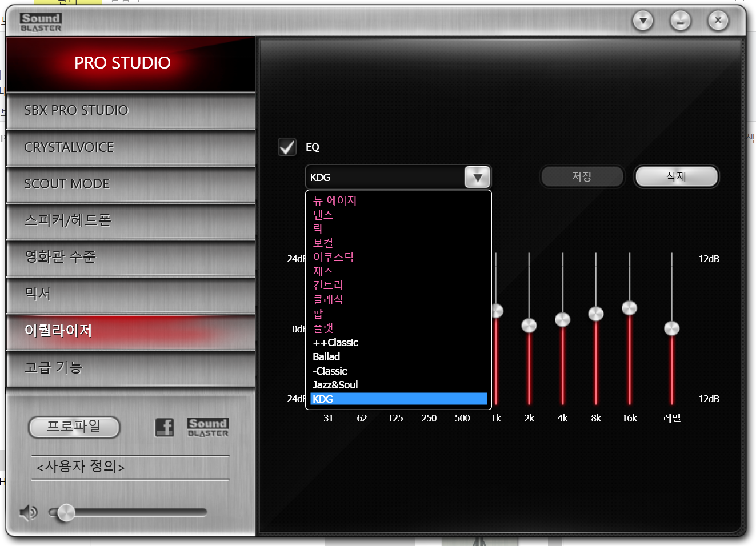Open the CRYSTALVOICE section
The width and height of the screenshot is (756, 546).
(131, 147)
